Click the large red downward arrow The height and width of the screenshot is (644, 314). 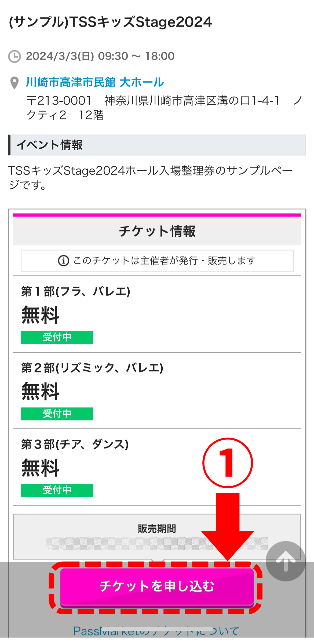pos(228,526)
